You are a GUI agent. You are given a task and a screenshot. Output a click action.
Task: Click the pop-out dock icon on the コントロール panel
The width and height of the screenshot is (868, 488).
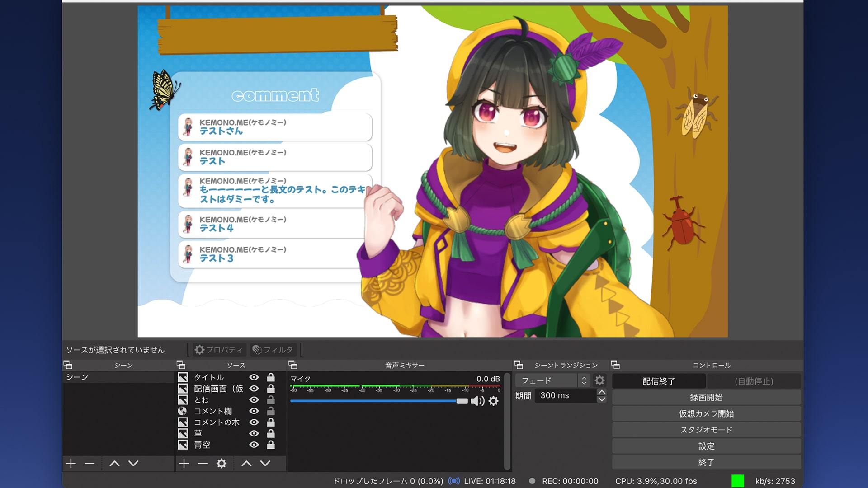point(615,365)
